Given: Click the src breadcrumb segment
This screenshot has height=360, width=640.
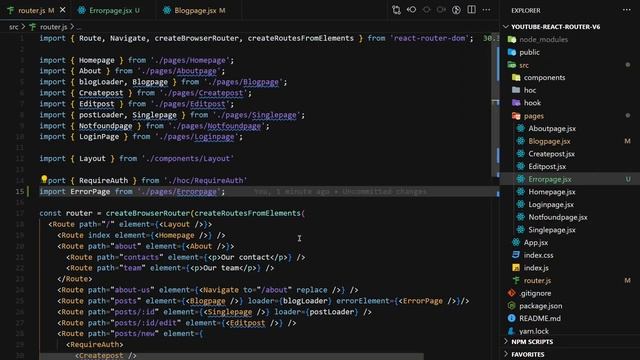Looking at the screenshot, I should pos(13,27).
